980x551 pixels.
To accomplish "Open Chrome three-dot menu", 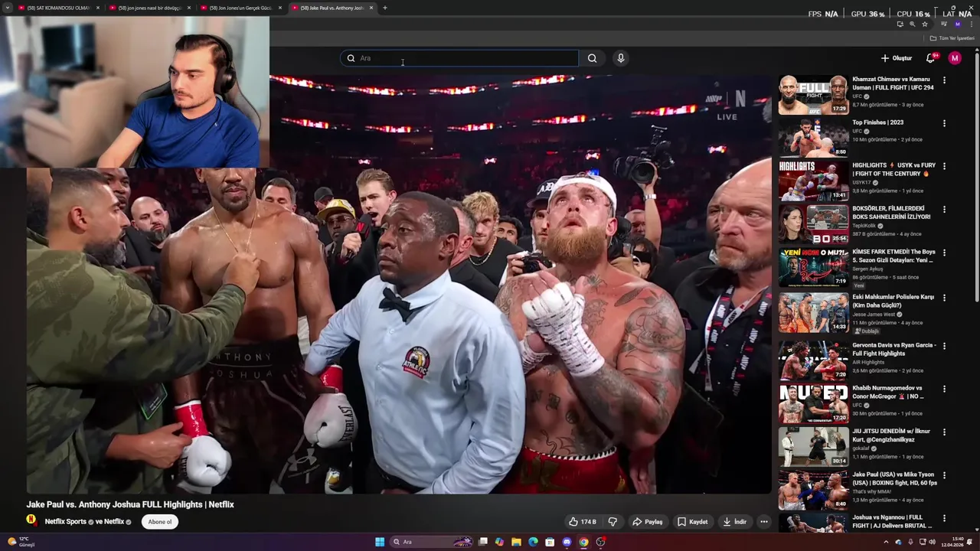I will click(971, 24).
